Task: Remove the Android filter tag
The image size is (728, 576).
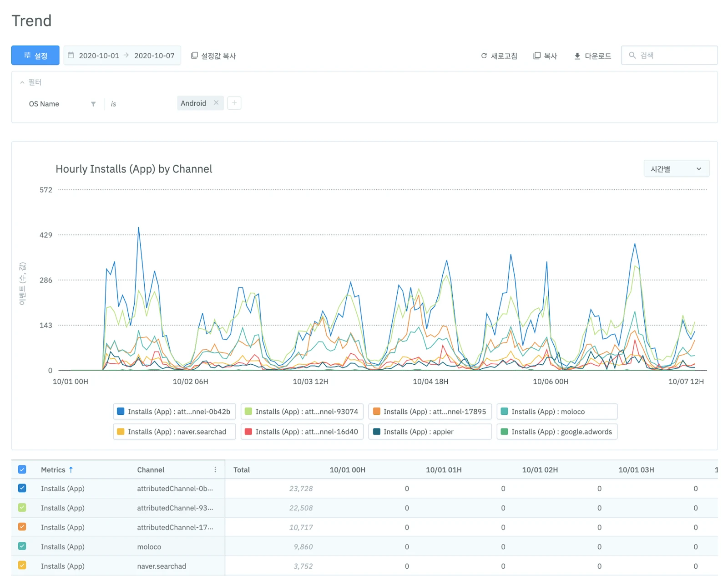Action: pyautogui.click(x=216, y=103)
